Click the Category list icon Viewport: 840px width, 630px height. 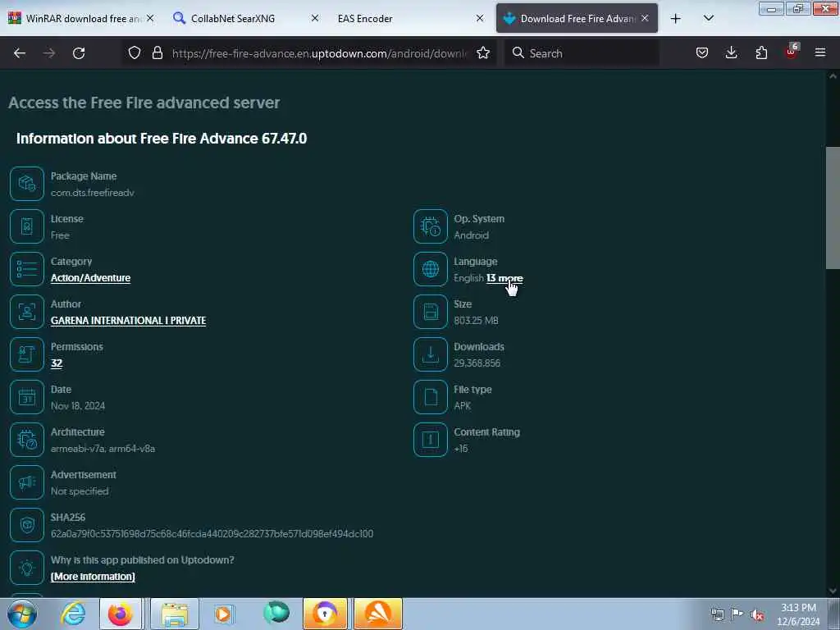pos(27,269)
